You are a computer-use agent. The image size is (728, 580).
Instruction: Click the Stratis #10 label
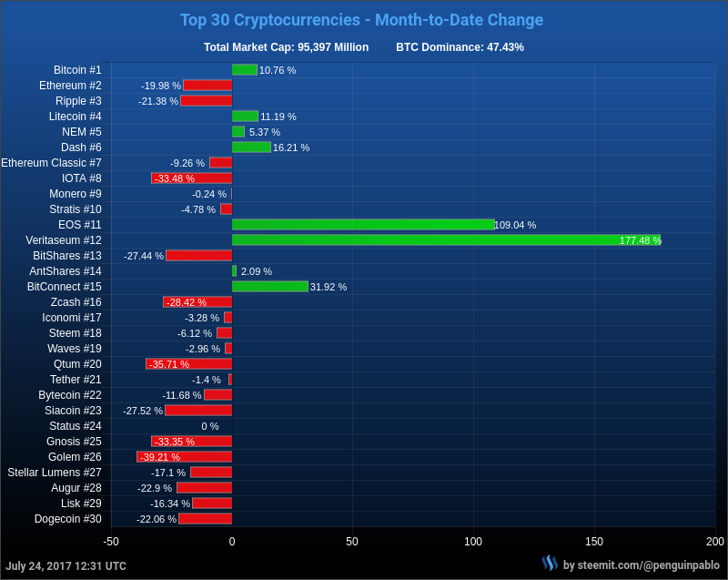point(76,209)
